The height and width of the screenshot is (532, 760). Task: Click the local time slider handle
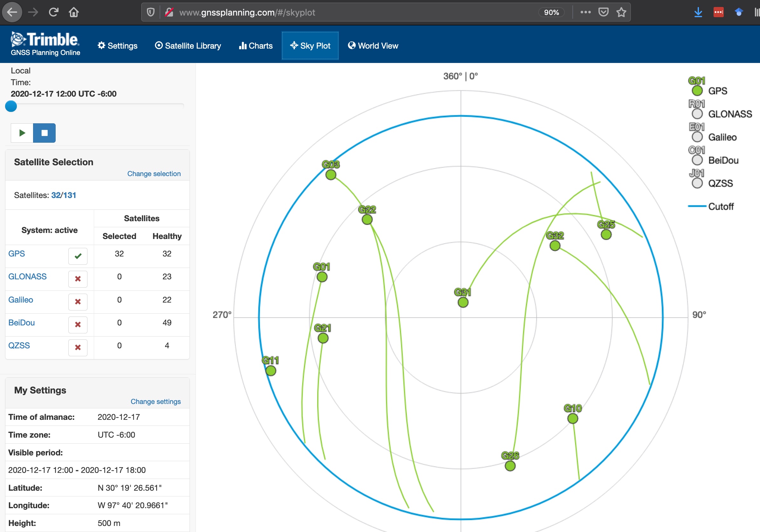pyautogui.click(x=11, y=106)
